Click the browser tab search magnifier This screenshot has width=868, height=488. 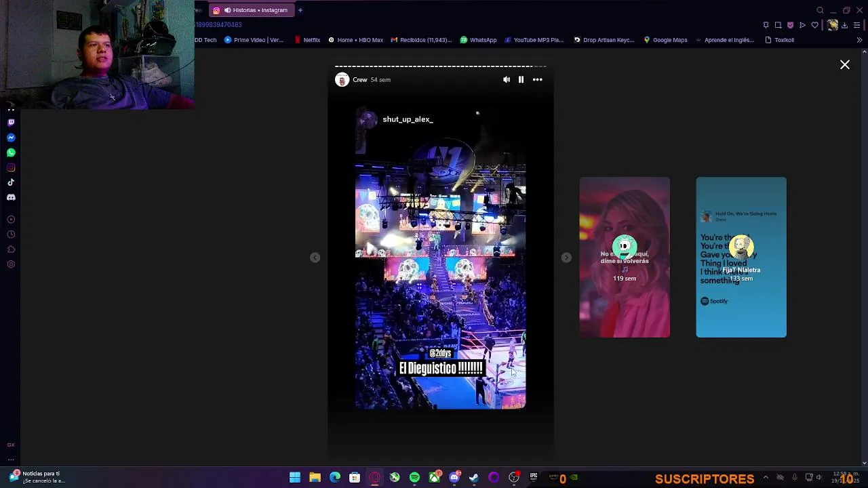click(x=820, y=10)
